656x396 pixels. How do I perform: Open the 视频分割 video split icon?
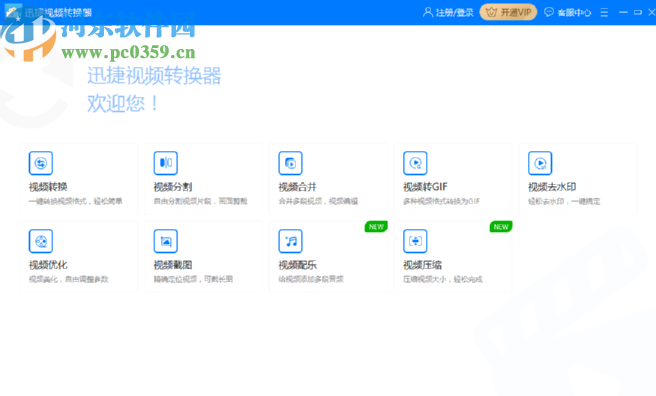tap(166, 163)
